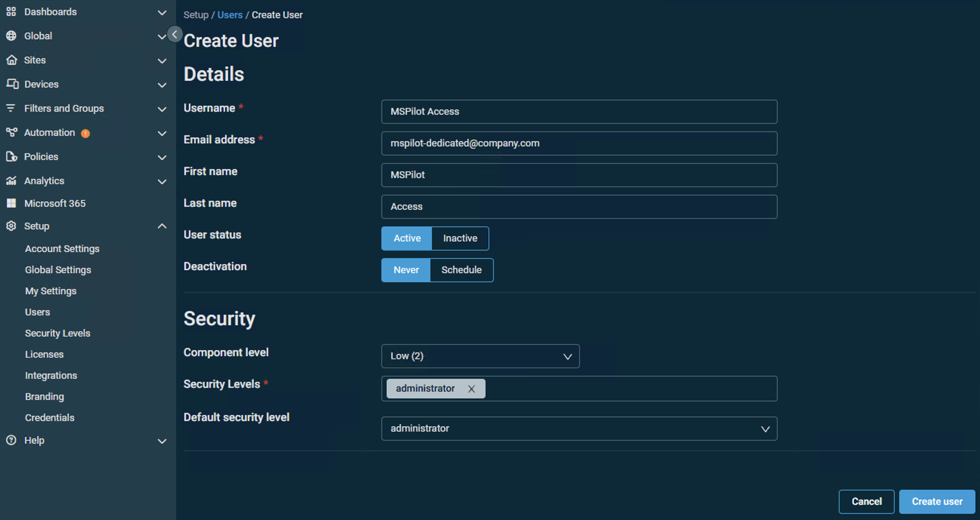Viewport: 980px width, 520px height.
Task: Click the Filters and Groups funnel icon
Action: [11, 108]
